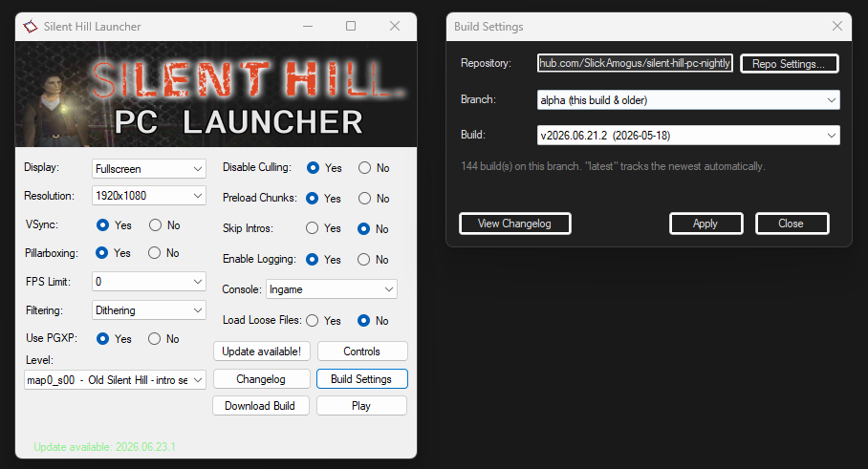Set Disable Culling to No
The image size is (868, 469).
coord(364,167)
